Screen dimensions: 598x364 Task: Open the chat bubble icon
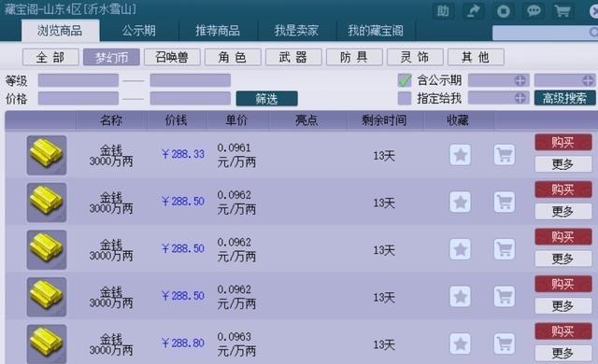[534, 11]
